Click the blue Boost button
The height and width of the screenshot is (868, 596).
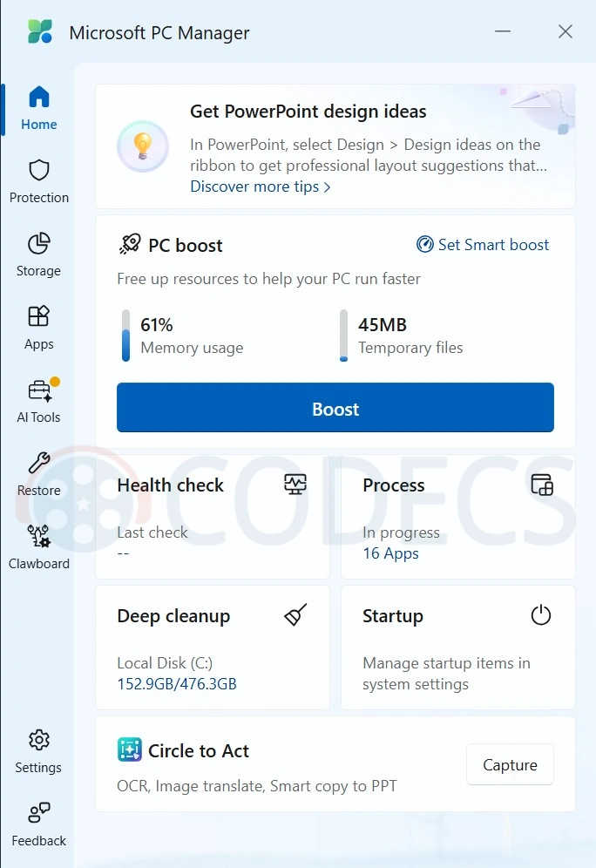click(x=335, y=408)
